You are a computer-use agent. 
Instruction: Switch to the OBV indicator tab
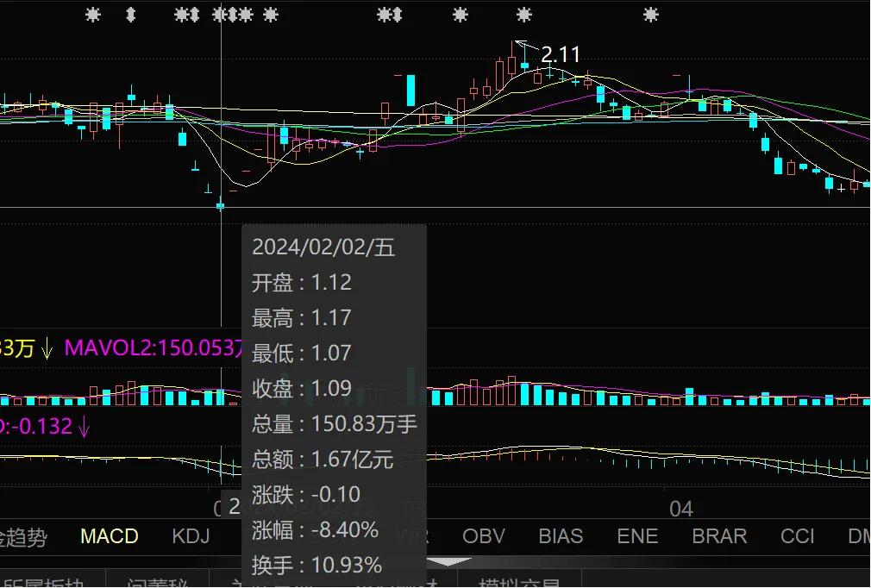484,536
